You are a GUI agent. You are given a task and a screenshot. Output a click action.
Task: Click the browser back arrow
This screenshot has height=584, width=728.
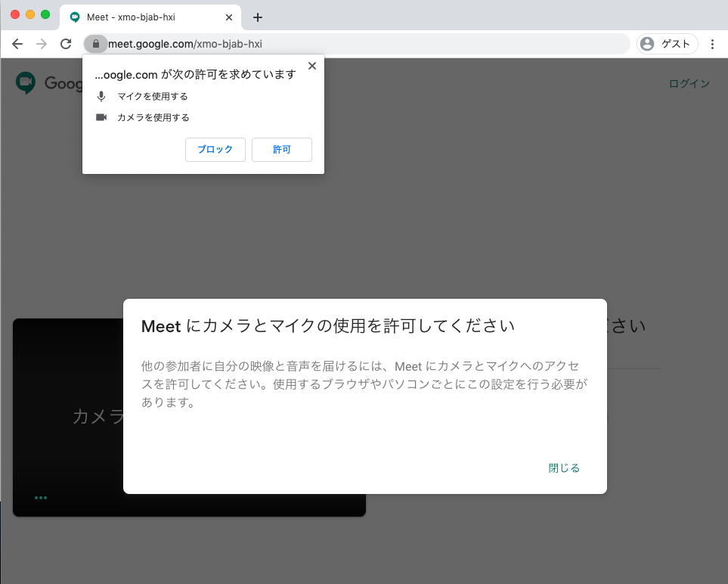tap(17, 44)
